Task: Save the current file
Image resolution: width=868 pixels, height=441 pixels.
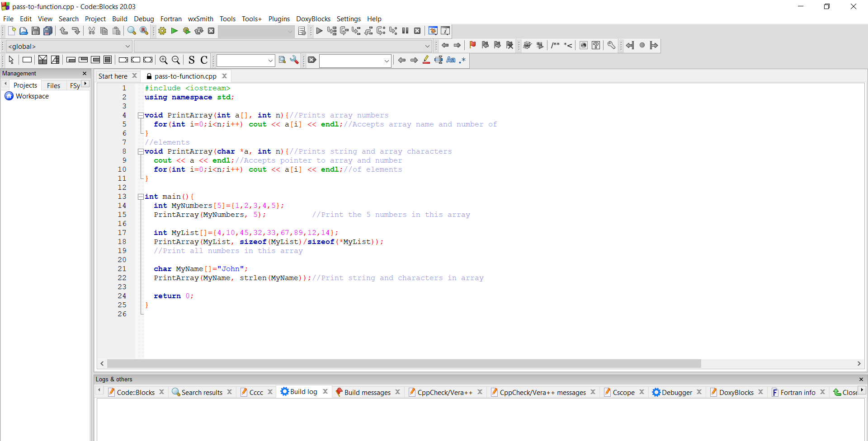Action: point(36,31)
